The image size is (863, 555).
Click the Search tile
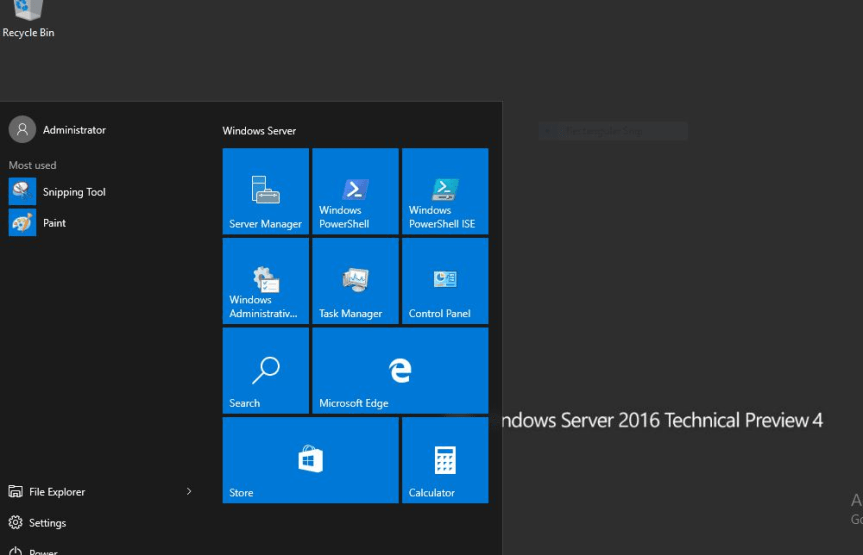[265, 370]
